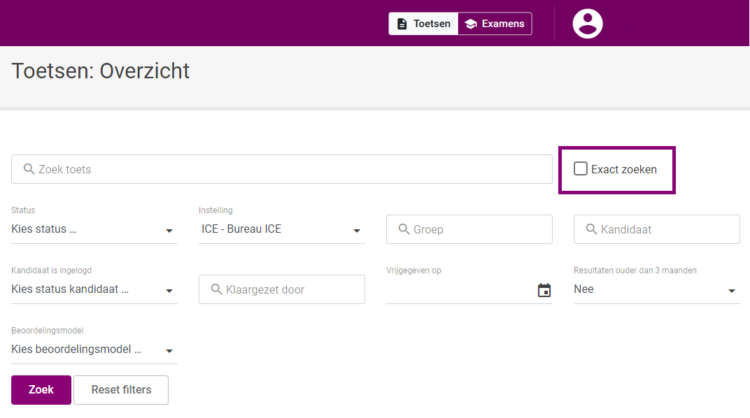Expand the Kies beoordelingsmodel dropdown
This screenshot has width=750, height=418.
94,350
